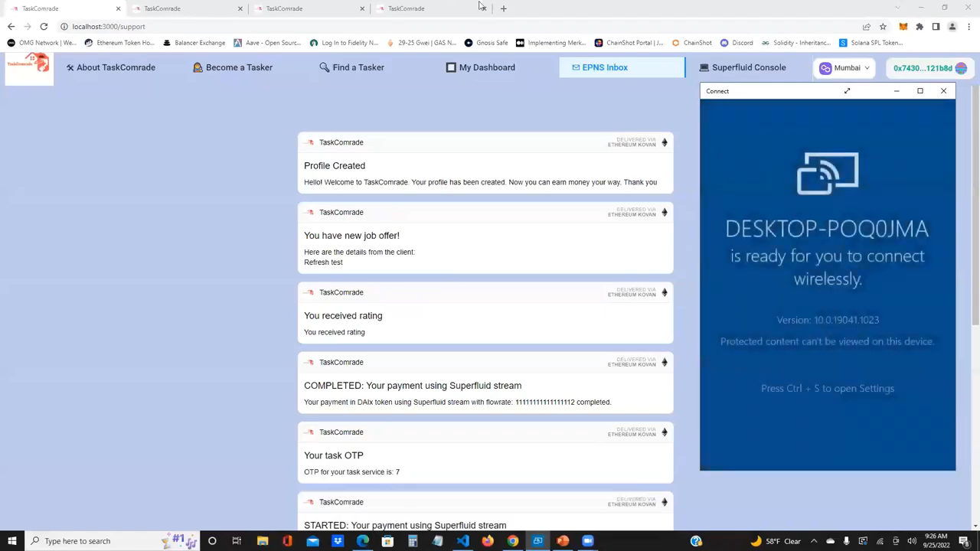Click 'OTP for your task service is: 7'
This screenshot has height=551, width=980.
tap(351, 472)
